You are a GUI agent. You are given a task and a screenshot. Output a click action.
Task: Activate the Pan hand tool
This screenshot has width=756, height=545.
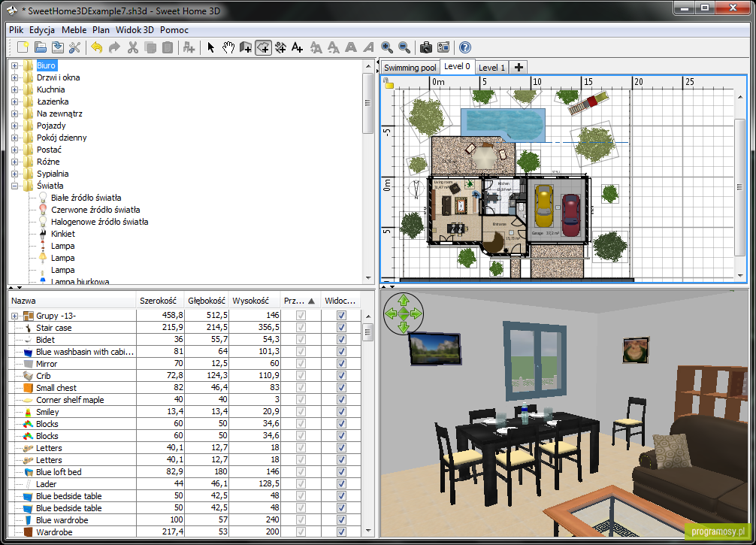pyautogui.click(x=228, y=47)
